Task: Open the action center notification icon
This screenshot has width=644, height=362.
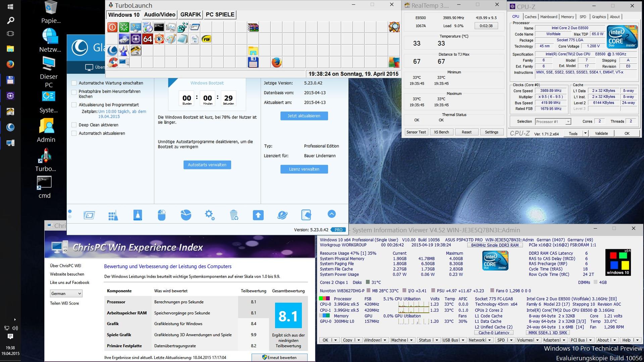Action: click(x=10, y=337)
